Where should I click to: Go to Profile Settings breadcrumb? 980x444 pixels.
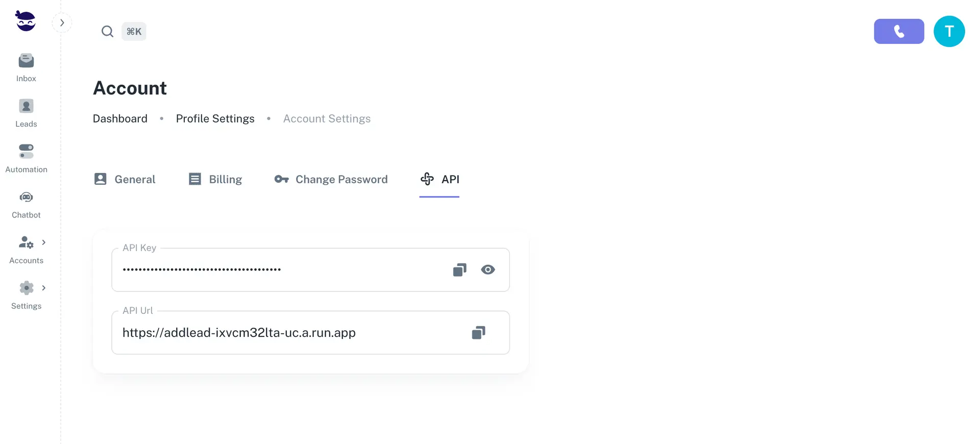(215, 118)
